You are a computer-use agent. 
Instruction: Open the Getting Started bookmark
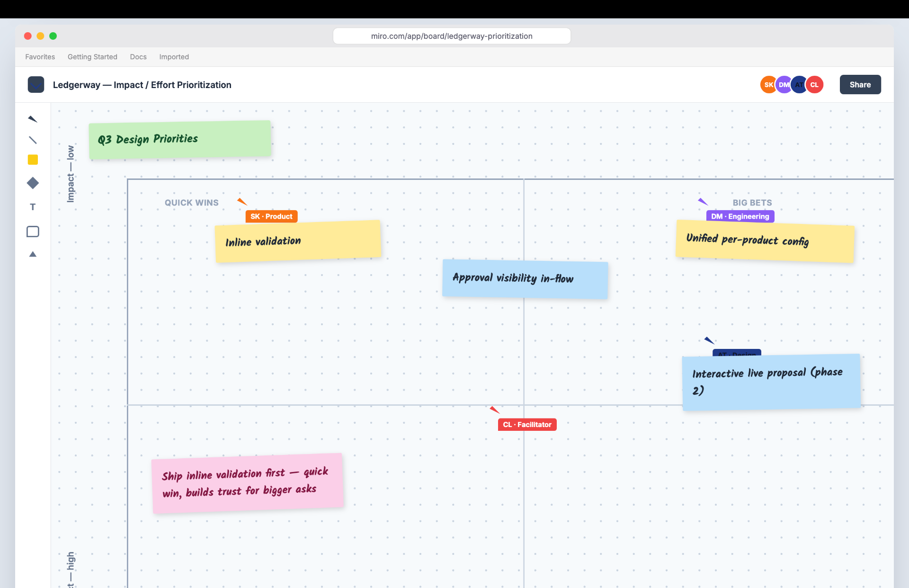pos(92,57)
